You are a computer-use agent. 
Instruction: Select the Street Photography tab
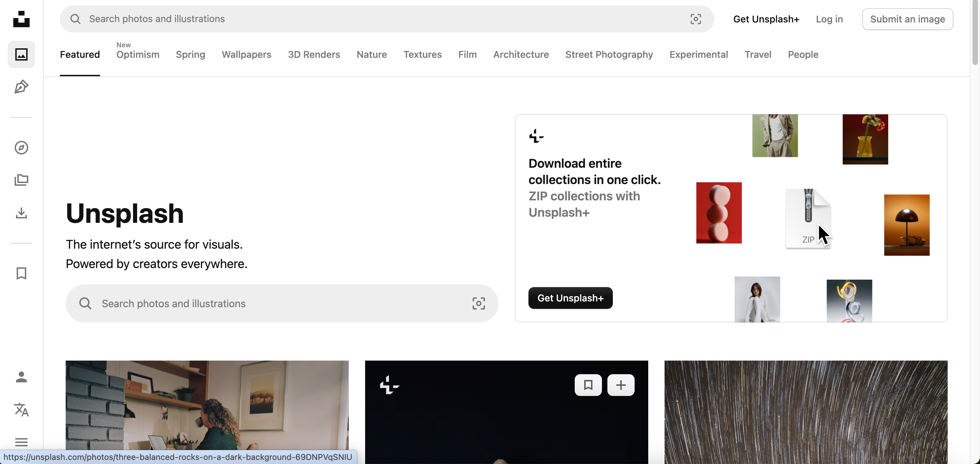609,54
